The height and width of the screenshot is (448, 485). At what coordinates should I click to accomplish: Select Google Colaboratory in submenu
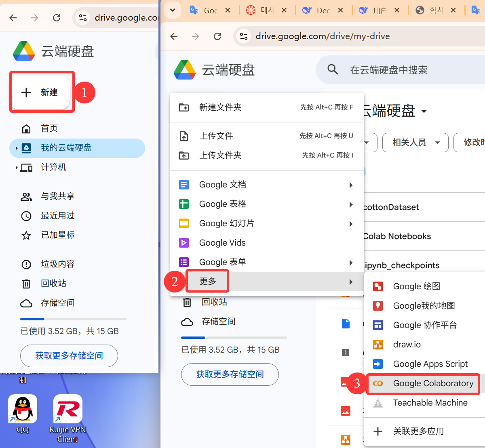tap(424, 383)
